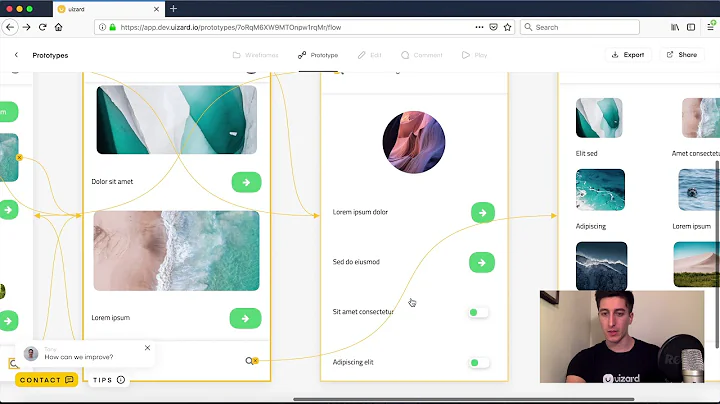Viewport: 720px width, 404px height.
Task: Select the circular canyon profile image
Action: coord(414,142)
